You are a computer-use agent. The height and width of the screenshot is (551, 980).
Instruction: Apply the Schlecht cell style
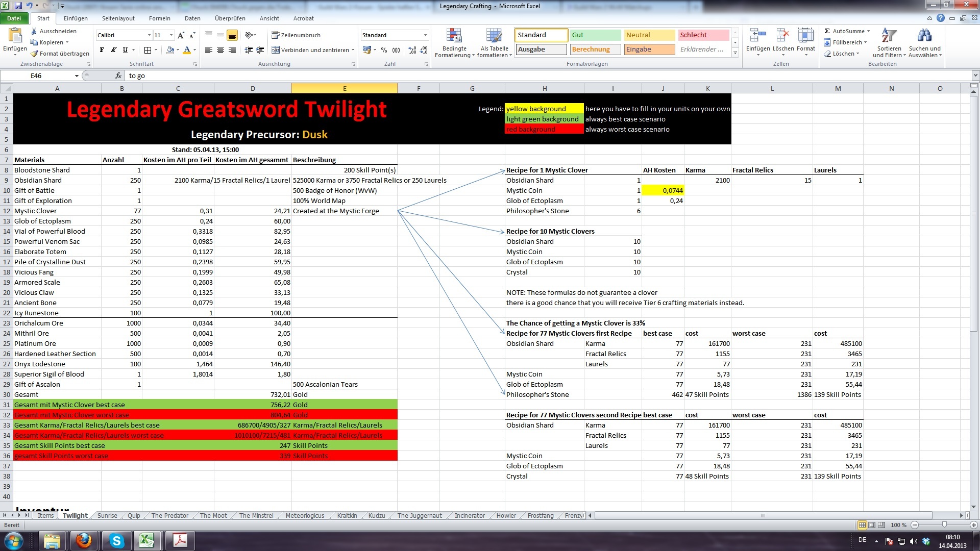pos(703,35)
